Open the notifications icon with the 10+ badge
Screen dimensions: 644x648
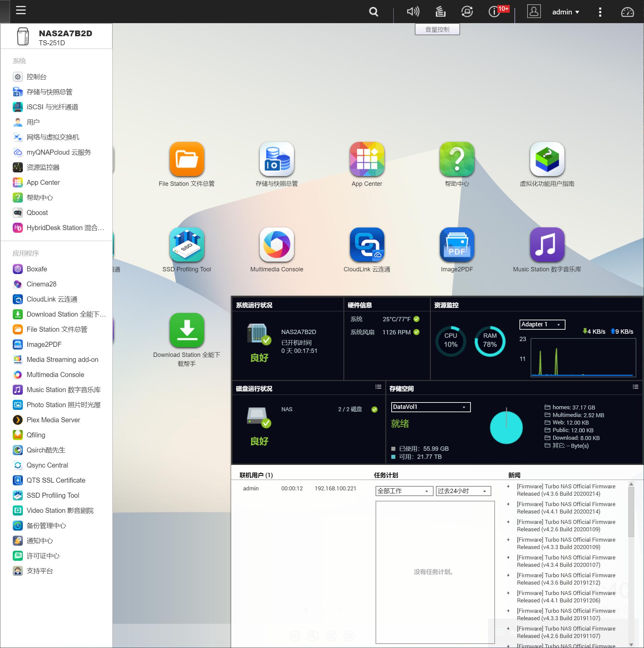[494, 12]
